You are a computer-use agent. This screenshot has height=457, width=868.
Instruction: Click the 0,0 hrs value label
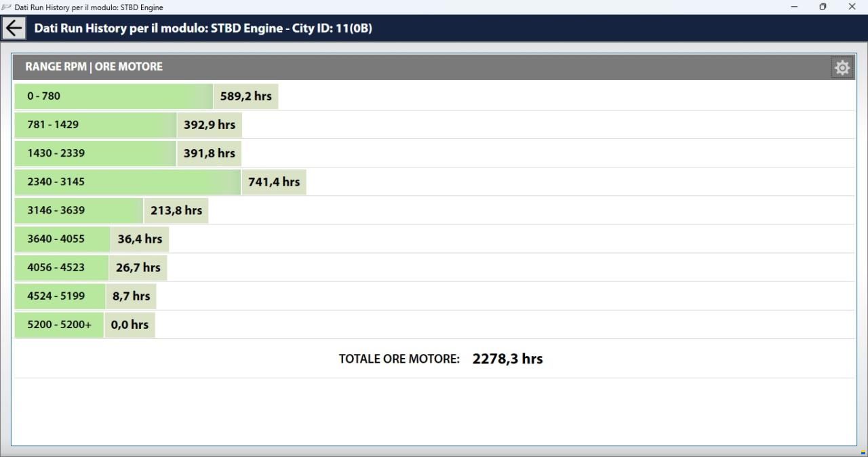pos(130,324)
